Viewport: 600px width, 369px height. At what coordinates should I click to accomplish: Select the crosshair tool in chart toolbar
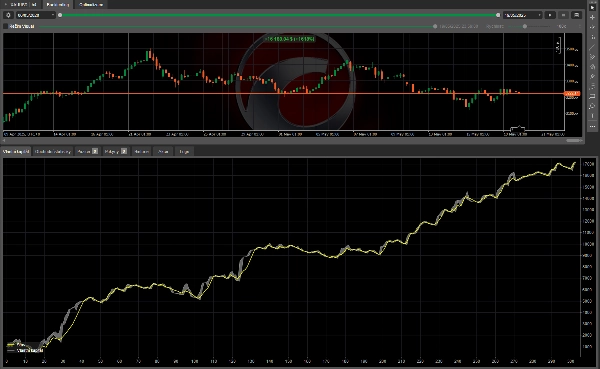click(592, 17)
